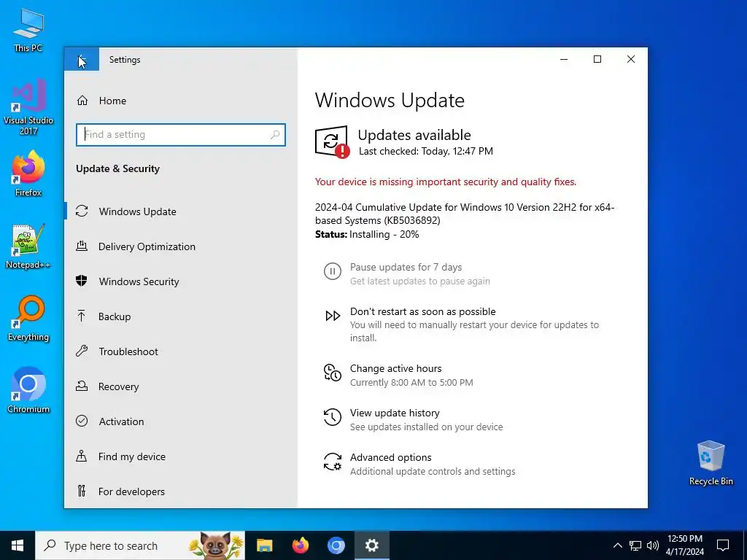Click the volume speaker tray icon
Viewport: 747px width, 560px height.
click(653, 545)
